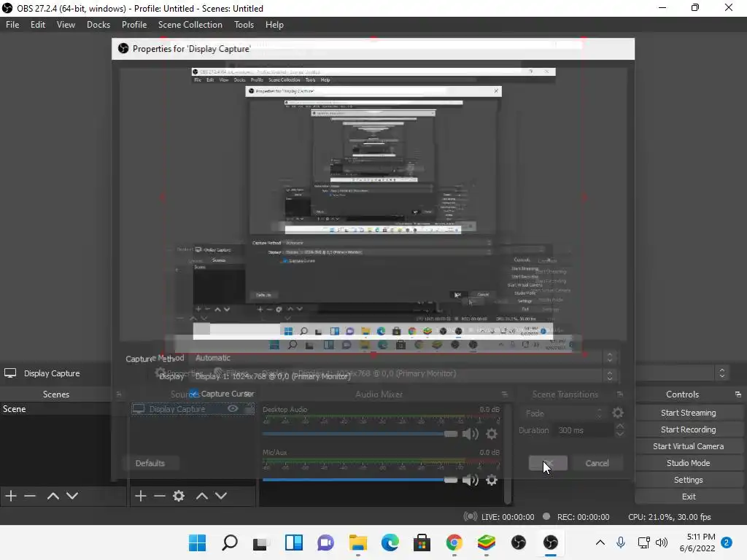Open the Help menu
Viewport: 747px width, 560px height.
[x=274, y=25]
